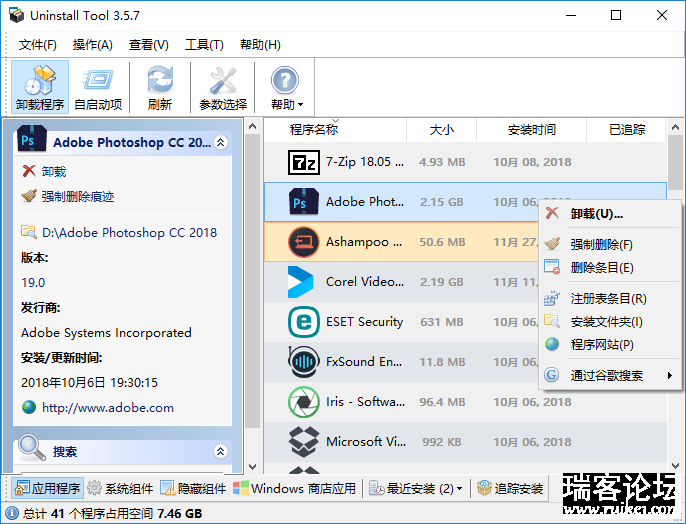The width and height of the screenshot is (686, 524).
Task: Select the 7-Zip 18.05 icon
Action: [x=304, y=162]
